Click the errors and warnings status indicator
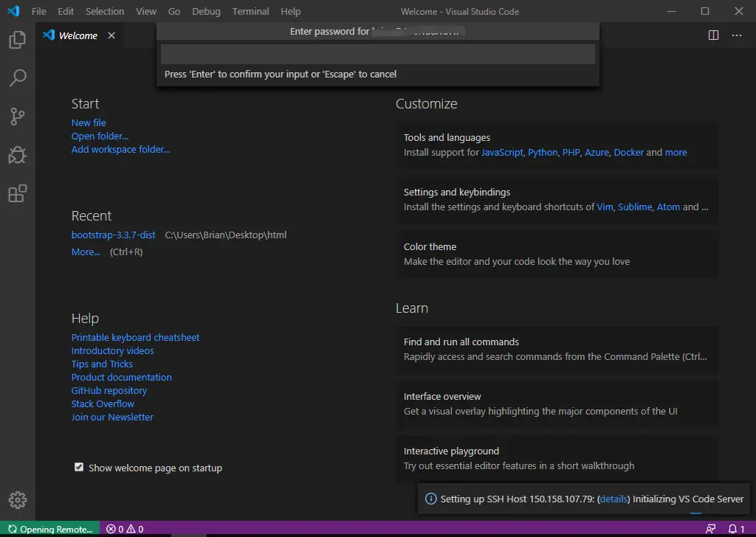Viewport: 756px width, 537px height. point(125,529)
